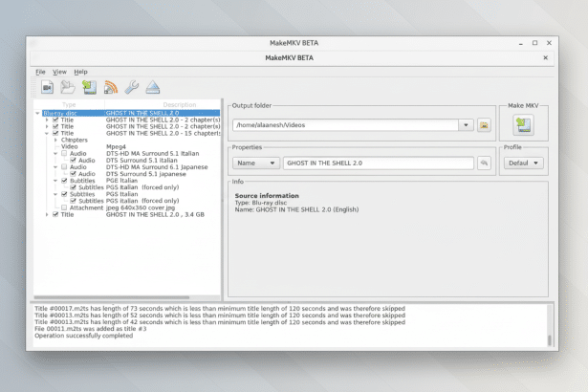Image resolution: width=588 pixels, height=392 pixels.
Task: Check the cover.jpg Attachment checkbox
Action: 64,207
